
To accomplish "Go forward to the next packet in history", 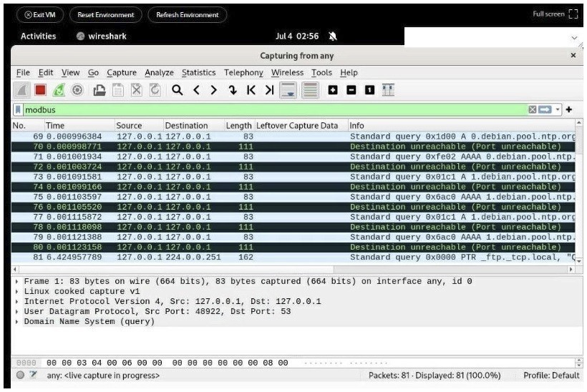I will pos(214,90).
